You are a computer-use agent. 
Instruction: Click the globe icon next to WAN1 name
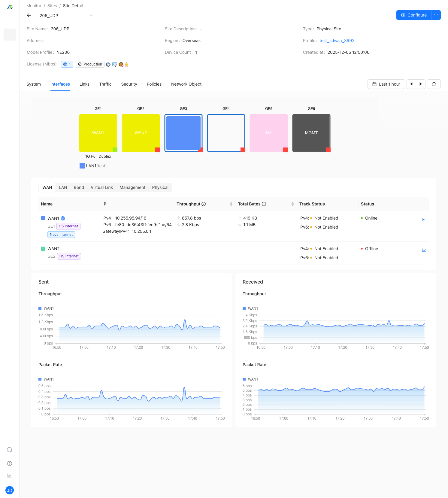(x=63, y=218)
